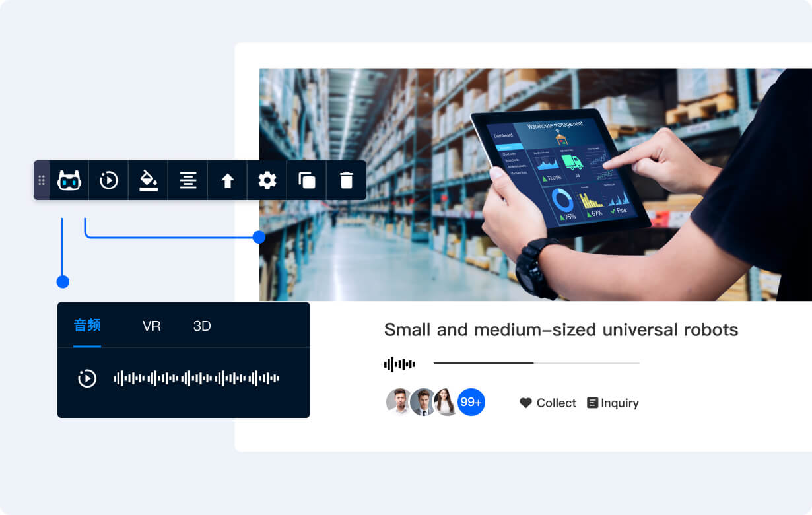Play audio in the dark panel
The height and width of the screenshot is (515, 812).
click(87, 378)
